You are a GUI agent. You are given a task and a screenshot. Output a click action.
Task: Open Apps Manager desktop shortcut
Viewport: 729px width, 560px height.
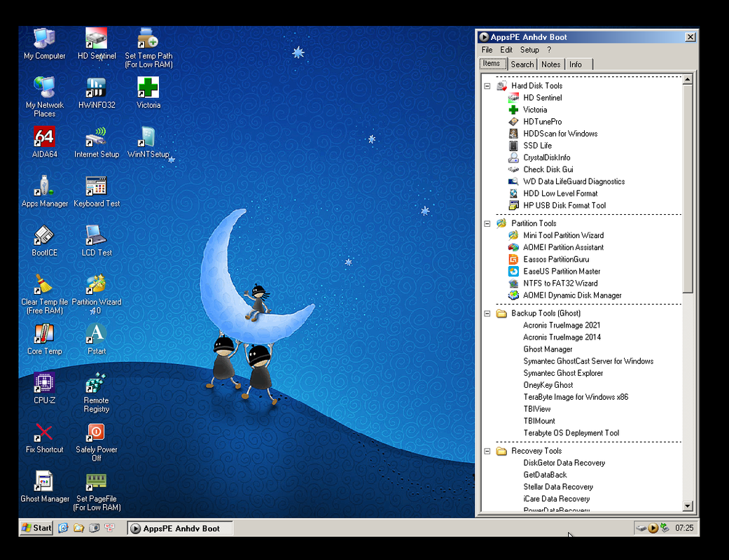pyautogui.click(x=45, y=191)
